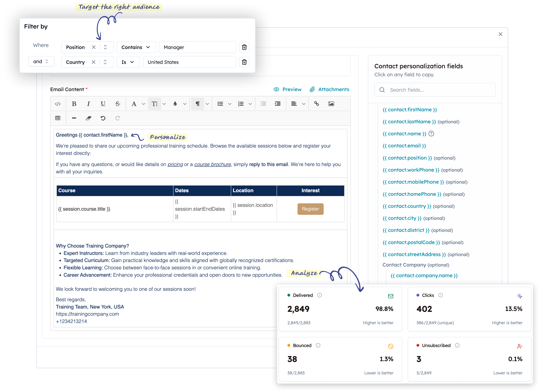
Task: Apply an ordered numbered list
Action: tap(241, 104)
